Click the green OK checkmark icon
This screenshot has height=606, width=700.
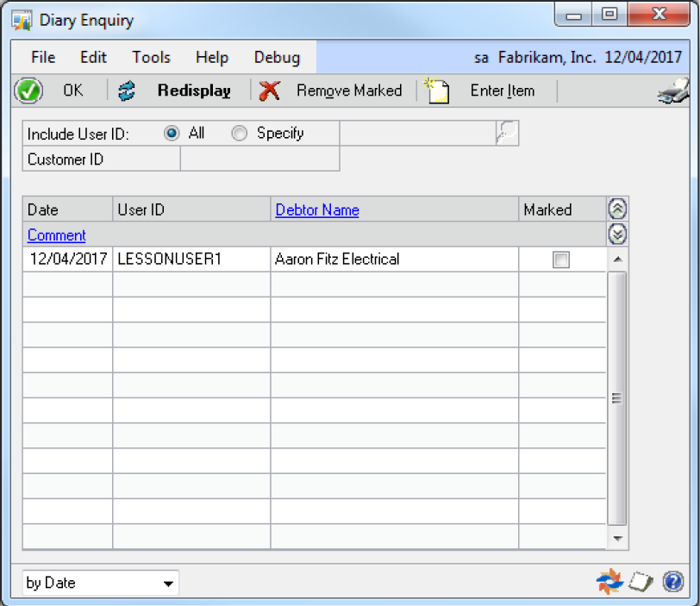click(28, 91)
